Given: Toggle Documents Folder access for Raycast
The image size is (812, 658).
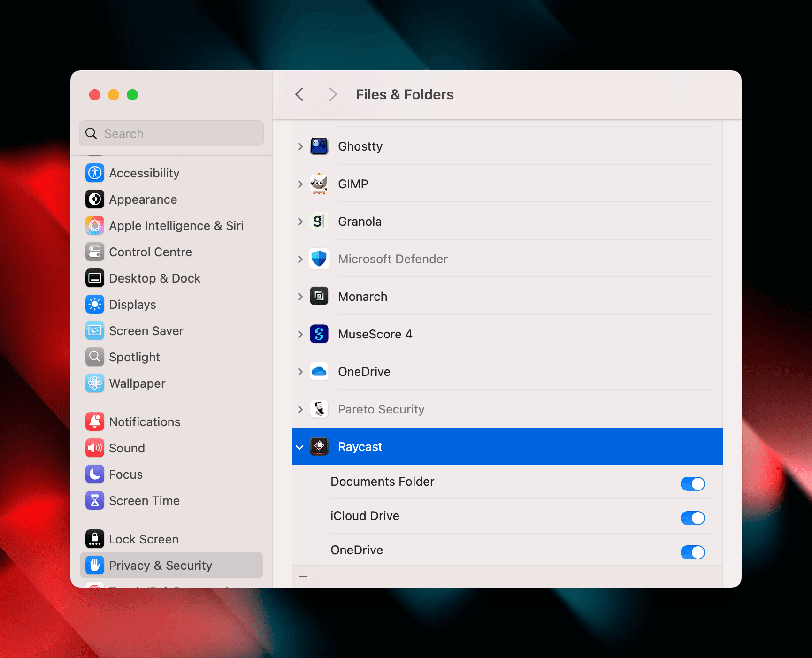Looking at the screenshot, I should 692,483.
